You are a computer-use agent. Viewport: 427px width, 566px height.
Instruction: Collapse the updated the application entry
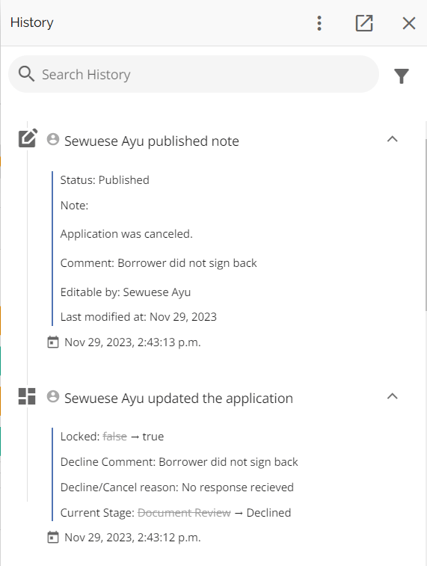point(392,396)
